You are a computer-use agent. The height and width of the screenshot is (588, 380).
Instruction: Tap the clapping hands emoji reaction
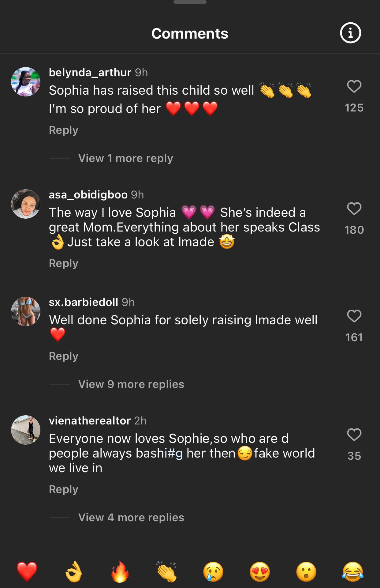(x=166, y=571)
